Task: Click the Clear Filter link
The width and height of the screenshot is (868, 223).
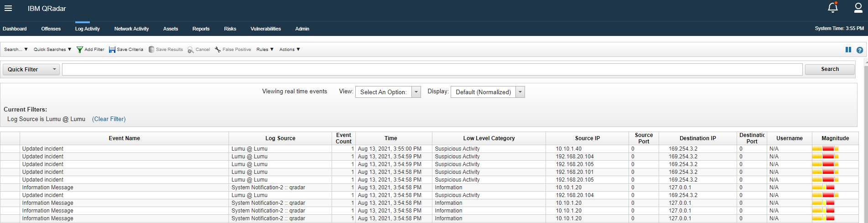Action: (x=109, y=119)
